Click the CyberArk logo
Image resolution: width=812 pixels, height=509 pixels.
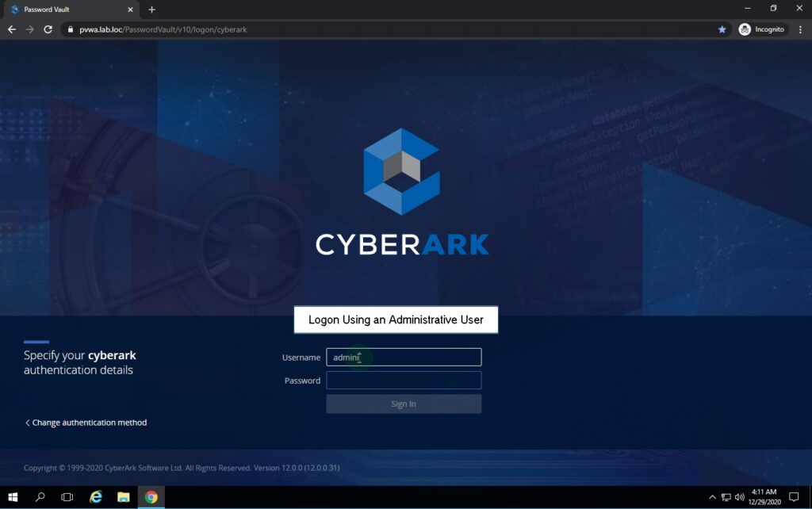click(x=401, y=173)
